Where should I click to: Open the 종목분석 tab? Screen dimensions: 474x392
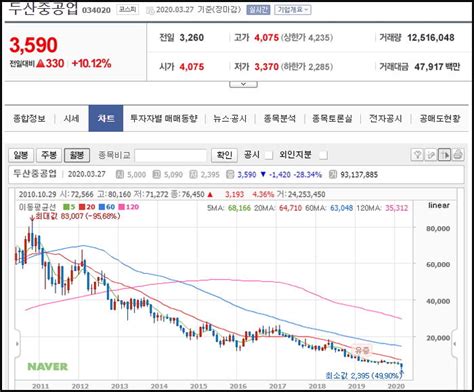[280, 118]
